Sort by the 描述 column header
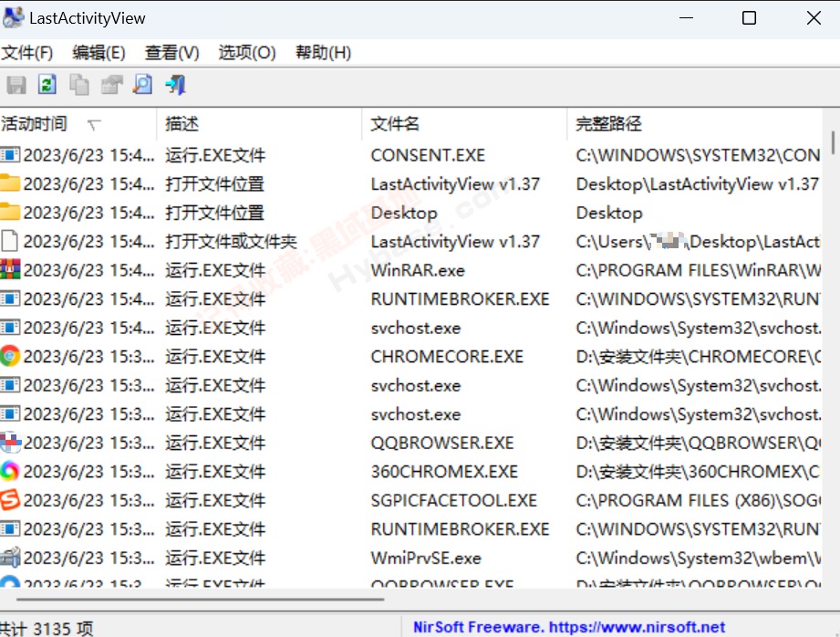The image size is (840, 637). (260, 124)
